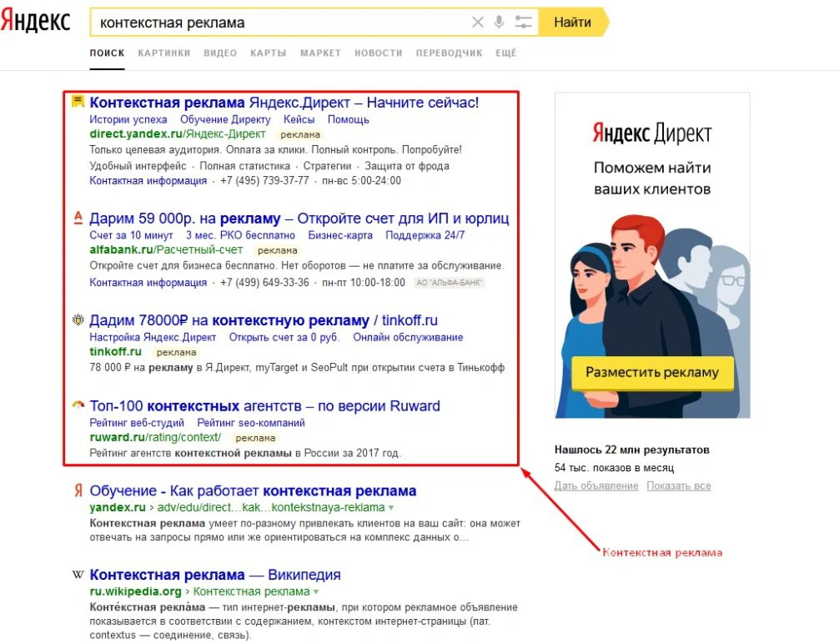Click the Tinkoff crest favicon
The image size is (839, 644).
(78, 319)
